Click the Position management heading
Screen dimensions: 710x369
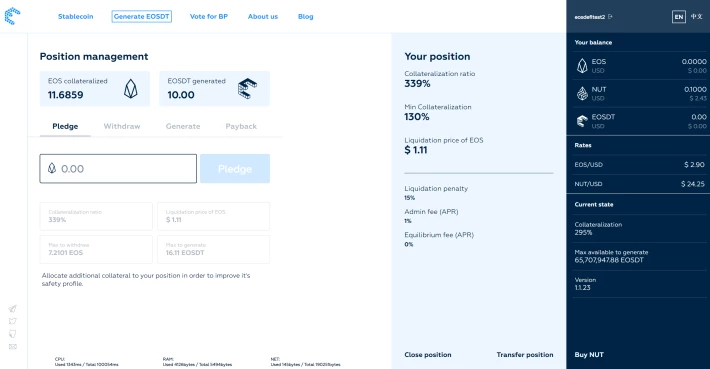tap(94, 57)
